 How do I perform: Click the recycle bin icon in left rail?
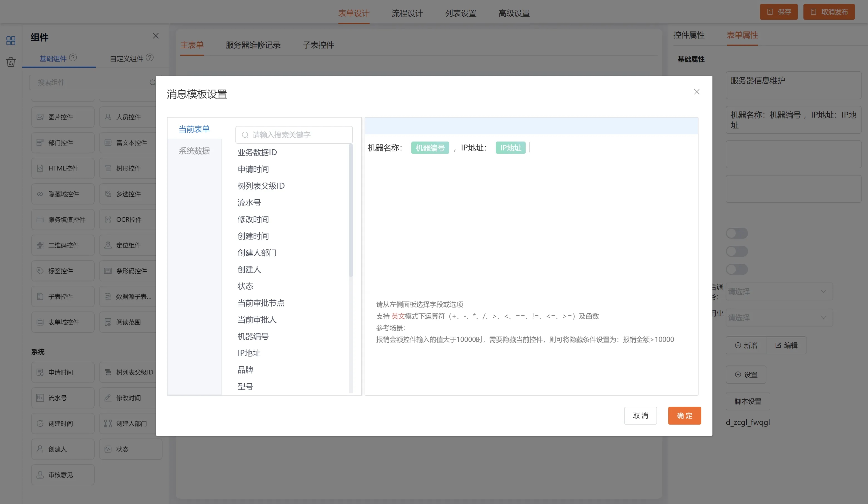(11, 62)
